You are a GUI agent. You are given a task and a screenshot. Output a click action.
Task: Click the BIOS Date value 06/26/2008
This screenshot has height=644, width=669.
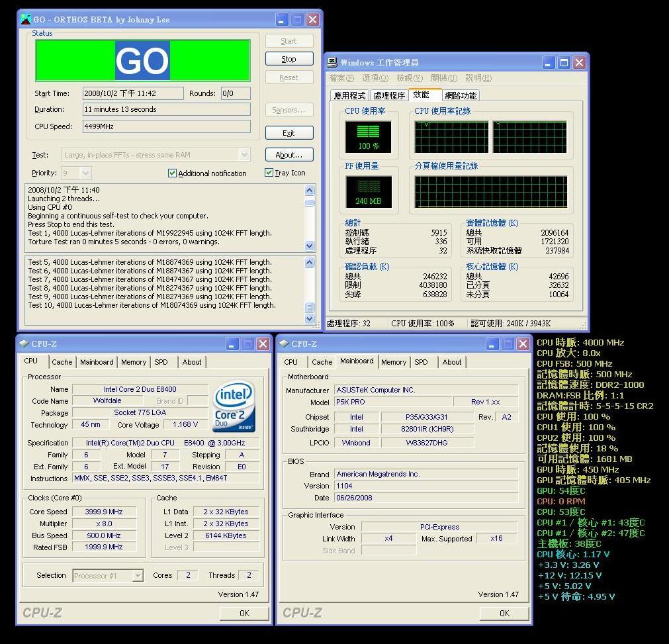(x=426, y=498)
